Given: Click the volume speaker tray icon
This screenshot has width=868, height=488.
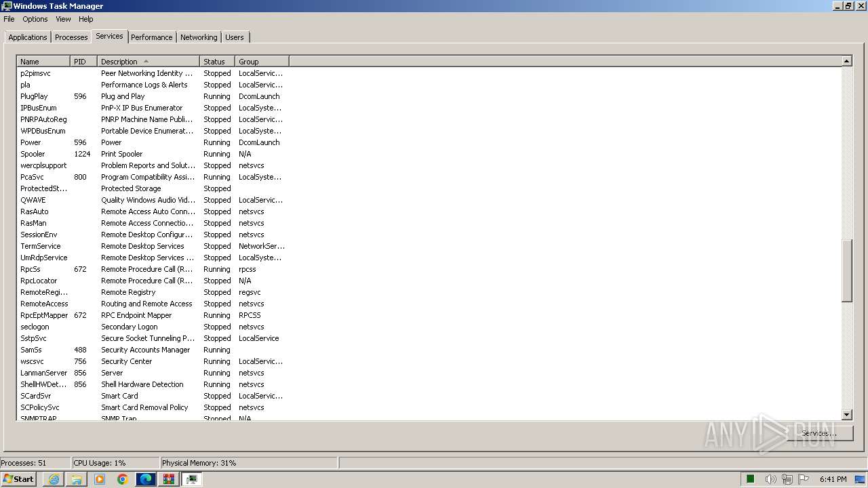Looking at the screenshot, I should (770, 479).
